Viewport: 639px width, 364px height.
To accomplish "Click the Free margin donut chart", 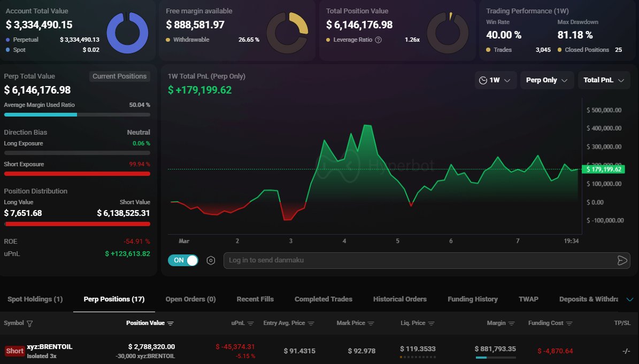I will 287,33.
